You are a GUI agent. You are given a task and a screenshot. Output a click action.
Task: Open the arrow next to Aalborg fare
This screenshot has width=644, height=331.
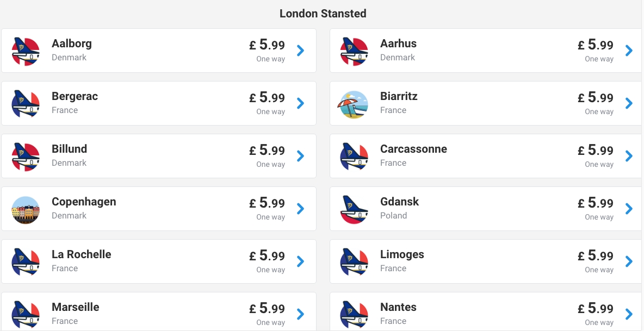[x=300, y=51]
